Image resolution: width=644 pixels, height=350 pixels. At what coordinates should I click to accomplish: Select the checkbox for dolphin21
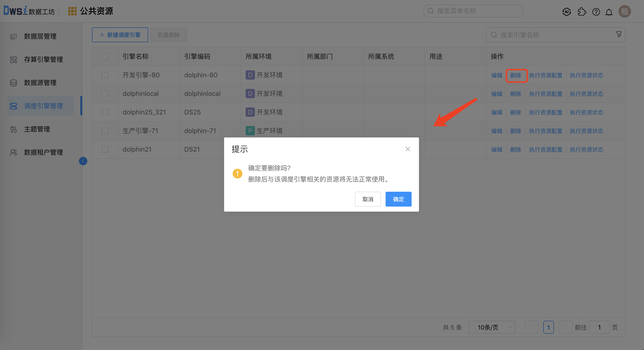105,149
